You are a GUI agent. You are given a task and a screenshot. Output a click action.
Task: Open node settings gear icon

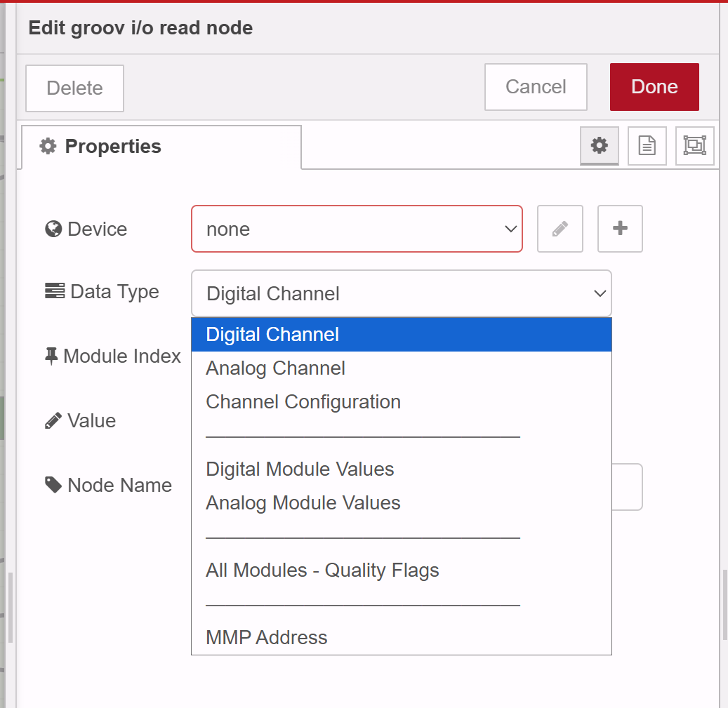(599, 146)
